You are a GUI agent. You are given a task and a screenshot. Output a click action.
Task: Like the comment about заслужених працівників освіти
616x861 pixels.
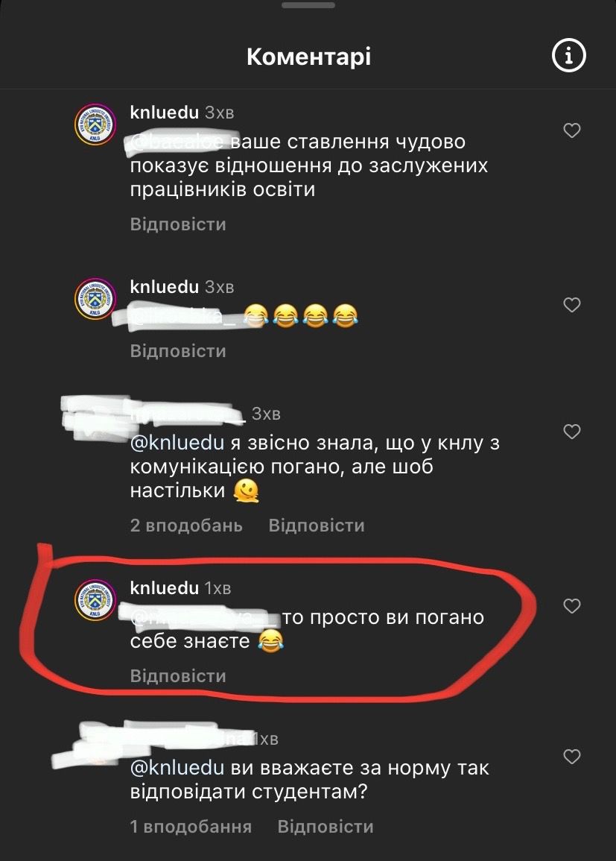pos(572,130)
